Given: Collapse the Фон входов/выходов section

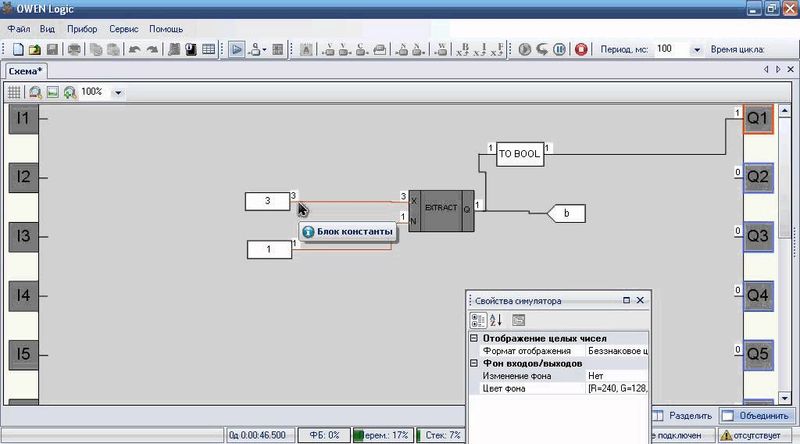Looking at the screenshot, I should 474,363.
